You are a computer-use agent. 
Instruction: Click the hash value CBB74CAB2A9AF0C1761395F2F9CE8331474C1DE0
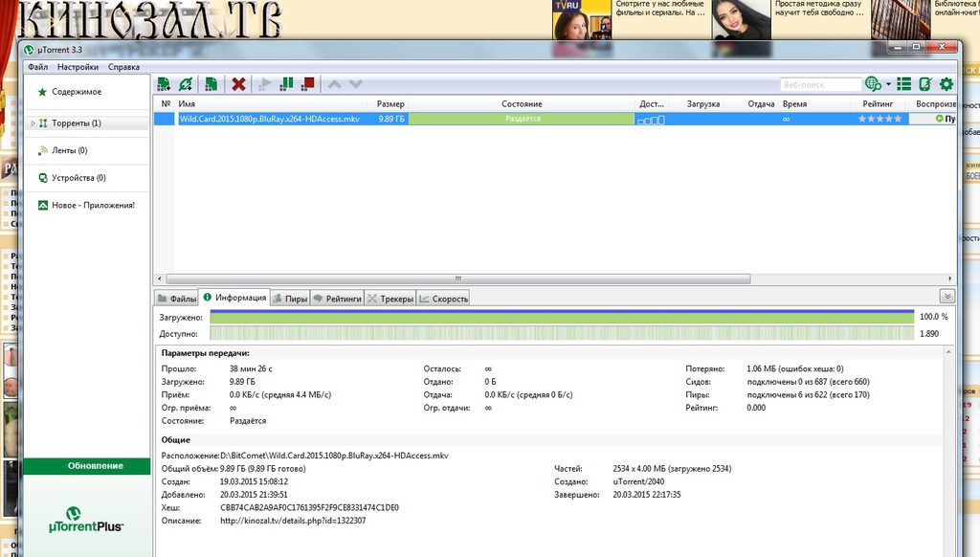pyautogui.click(x=309, y=507)
